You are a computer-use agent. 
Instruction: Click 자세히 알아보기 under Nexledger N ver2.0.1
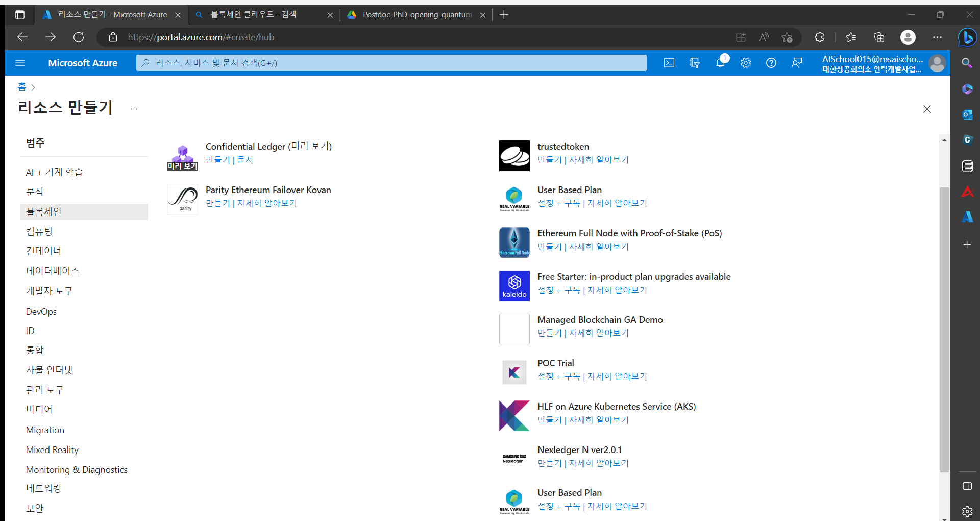point(599,463)
